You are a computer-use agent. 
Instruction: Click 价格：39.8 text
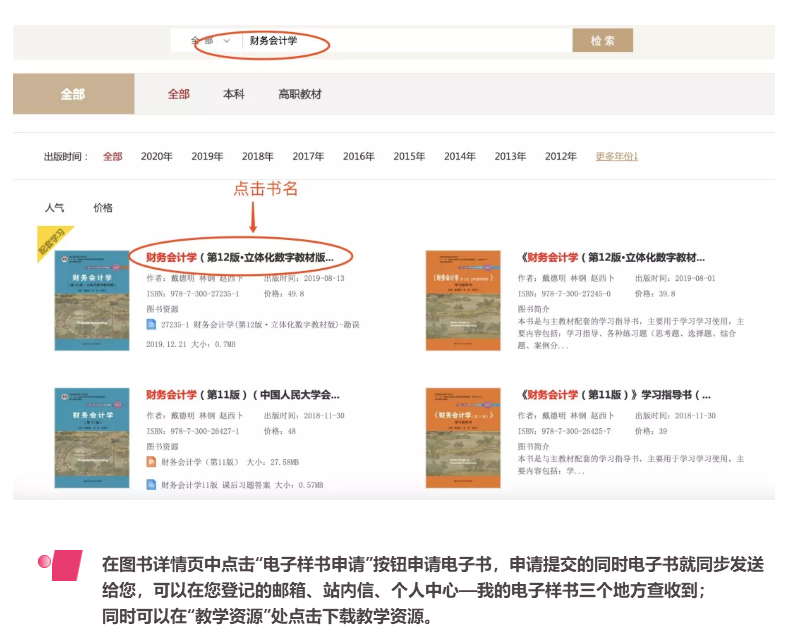pos(655,294)
